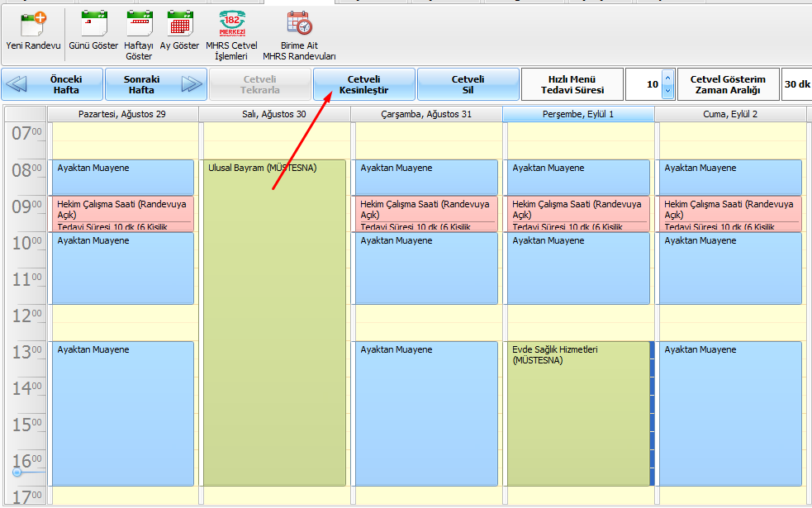Select Monday's Hekim Çalışma Saati block
Screen dimensions: 812x508
coord(122,213)
